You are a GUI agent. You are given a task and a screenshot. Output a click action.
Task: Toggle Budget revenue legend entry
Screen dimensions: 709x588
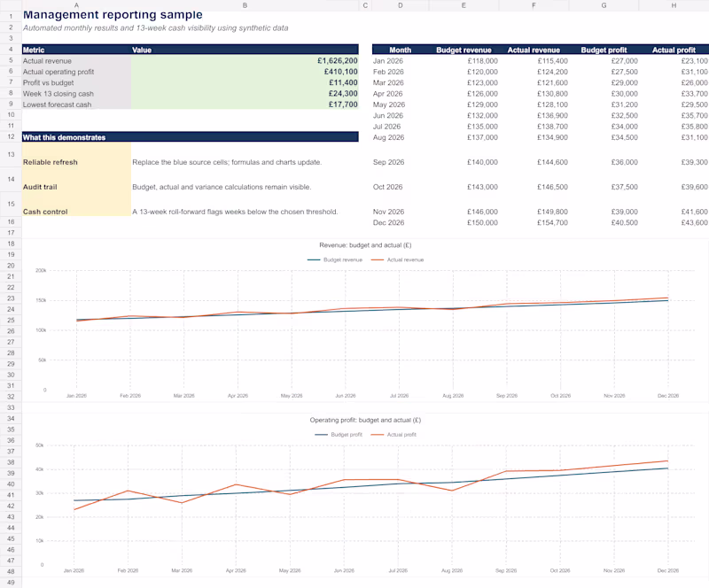[335, 259]
